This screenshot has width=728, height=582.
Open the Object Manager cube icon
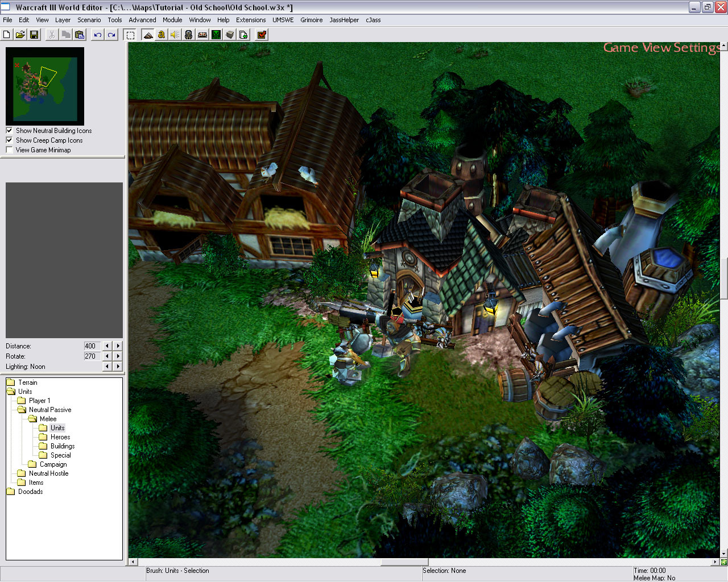point(230,35)
